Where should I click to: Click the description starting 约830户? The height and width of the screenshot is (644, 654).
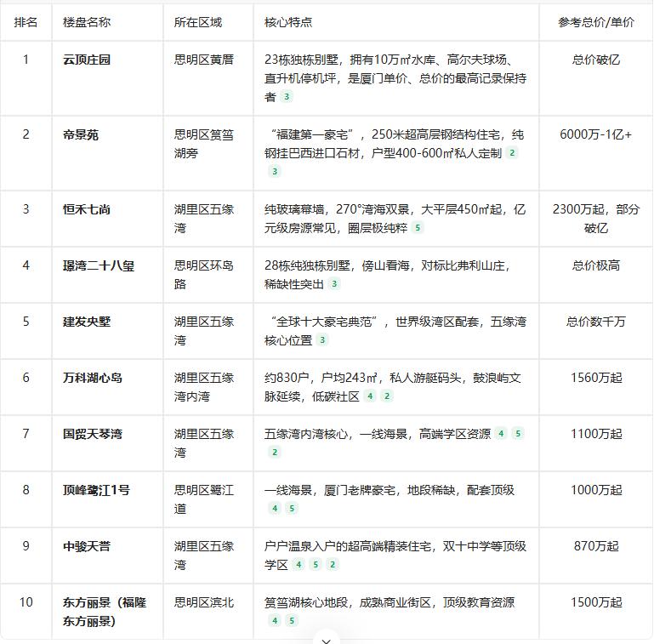[x=392, y=387]
